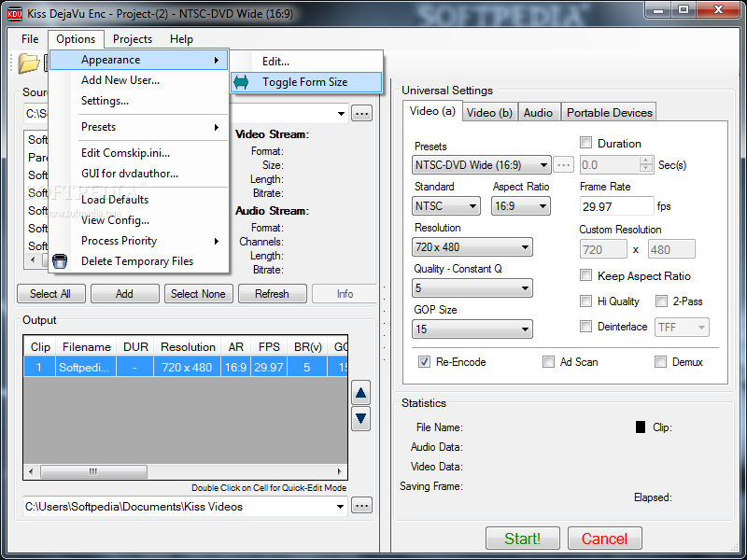The width and height of the screenshot is (747, 560).
Task: Click the KDU application icon in title bar
Action: 15,13
